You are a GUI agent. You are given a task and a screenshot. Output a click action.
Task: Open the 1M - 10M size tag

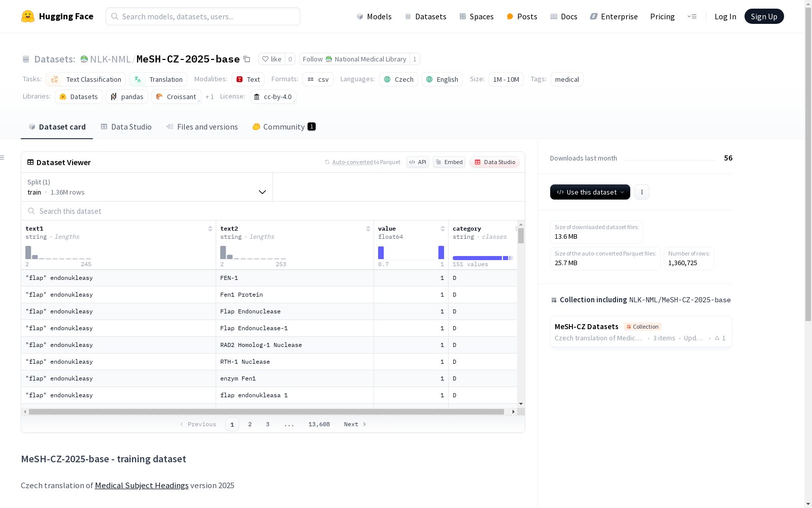tap(506, 79)
